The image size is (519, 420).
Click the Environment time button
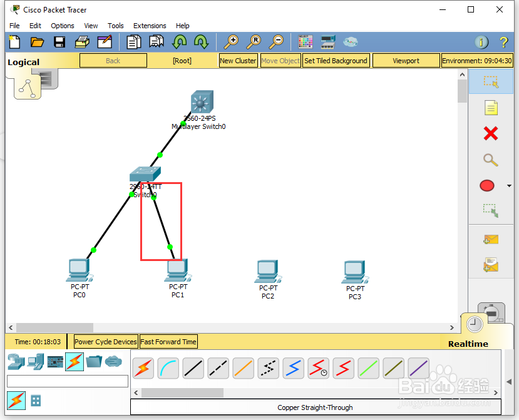(477, 61)
